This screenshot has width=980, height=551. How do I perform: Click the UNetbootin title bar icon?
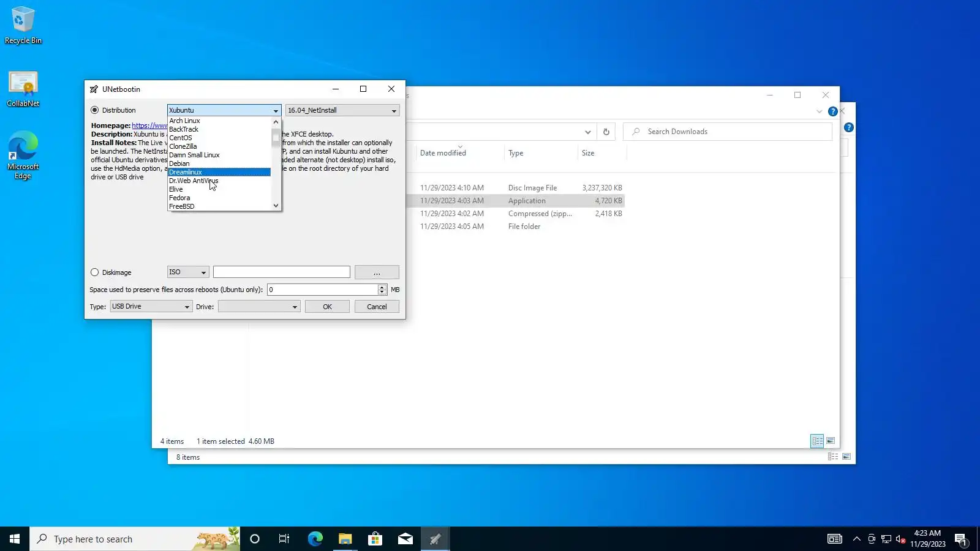(94, 89)
